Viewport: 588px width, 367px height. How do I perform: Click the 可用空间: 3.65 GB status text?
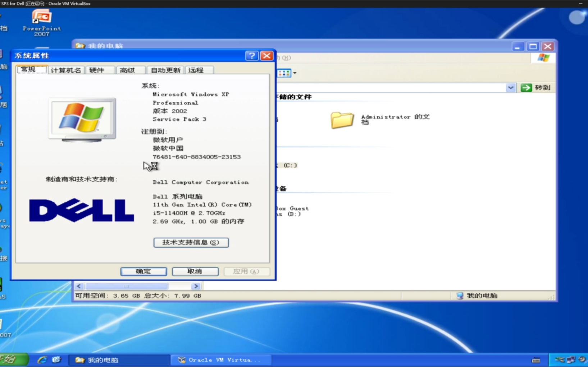point(108,295)
